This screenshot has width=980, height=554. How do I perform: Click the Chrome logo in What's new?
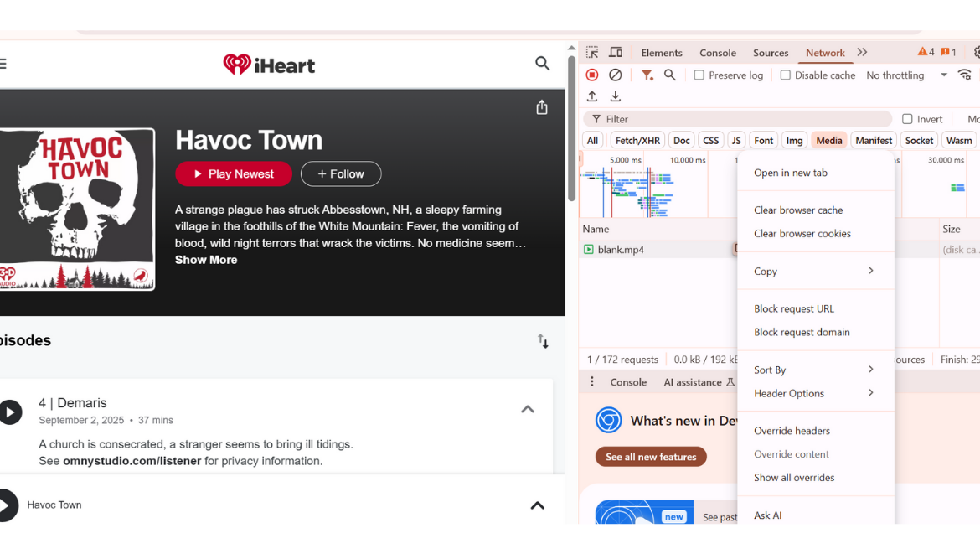point(608,420)
